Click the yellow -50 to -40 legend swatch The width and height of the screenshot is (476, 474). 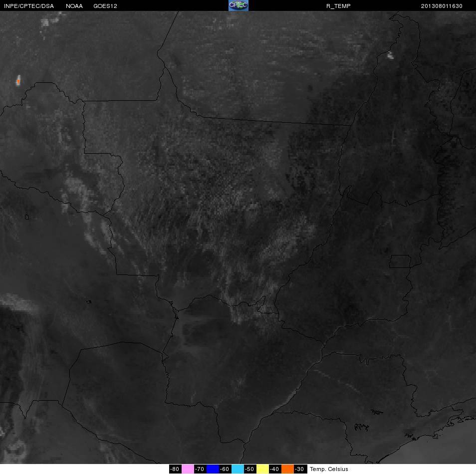click(x=262, y=469)
